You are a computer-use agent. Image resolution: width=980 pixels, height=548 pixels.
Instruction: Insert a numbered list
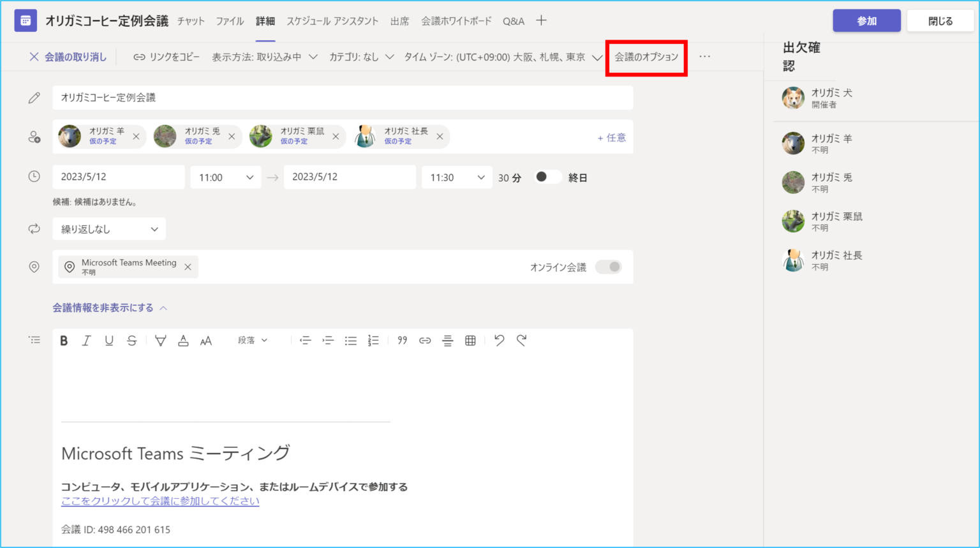(x=373, y=341)
